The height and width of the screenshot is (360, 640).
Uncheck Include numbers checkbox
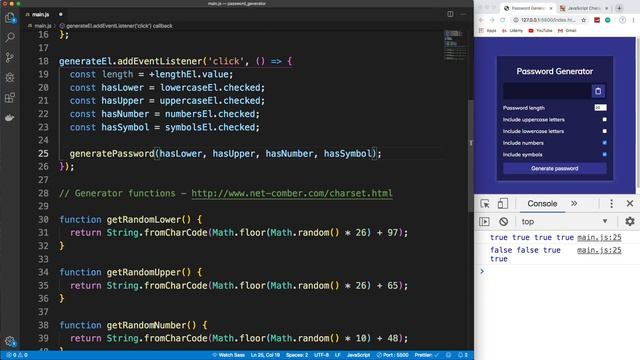[604, 143]
